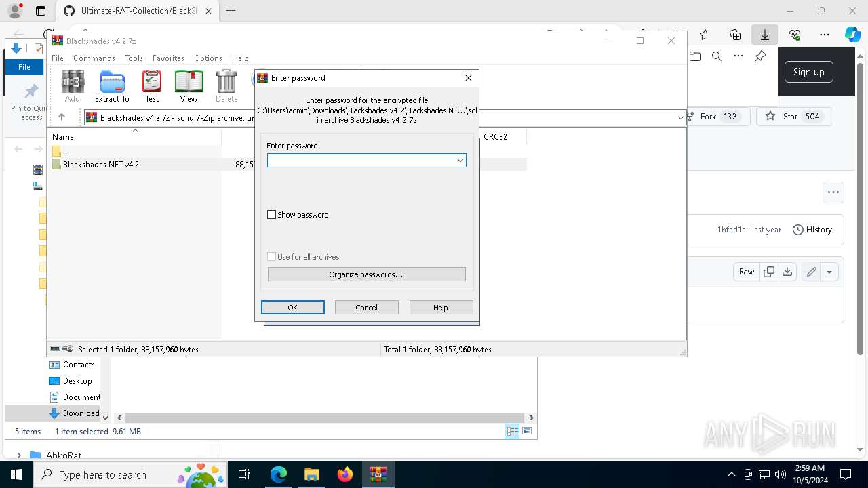Show hidden system tray icons

[731, 474]
